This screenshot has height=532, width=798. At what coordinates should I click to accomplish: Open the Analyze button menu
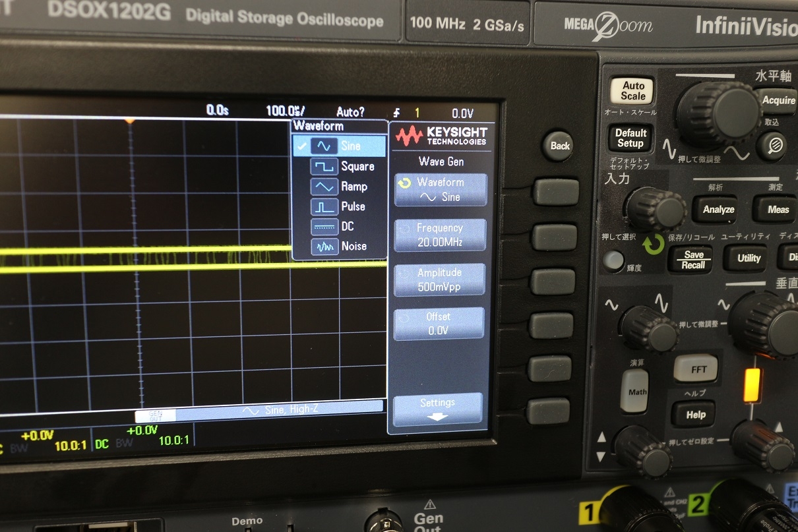click(718, 210)
